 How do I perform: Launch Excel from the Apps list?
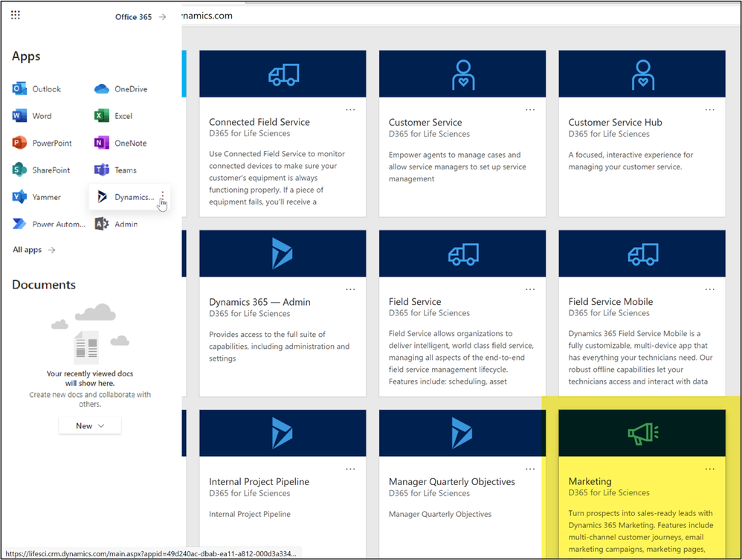114,116
